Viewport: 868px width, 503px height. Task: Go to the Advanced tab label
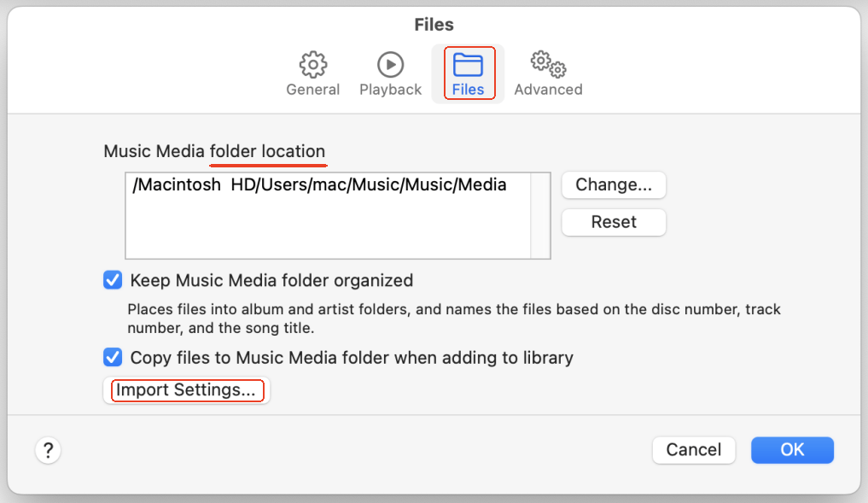[548, 90]
